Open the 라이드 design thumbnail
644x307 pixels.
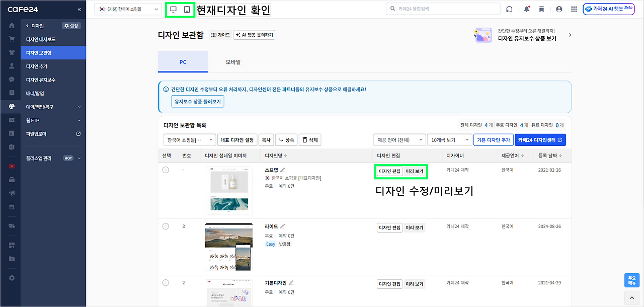click(229, 247)
